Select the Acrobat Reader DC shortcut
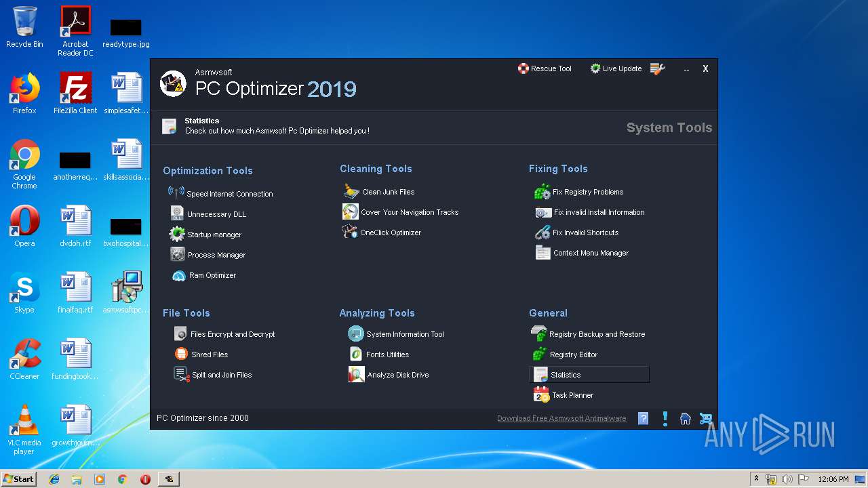 tap(75, 31)
